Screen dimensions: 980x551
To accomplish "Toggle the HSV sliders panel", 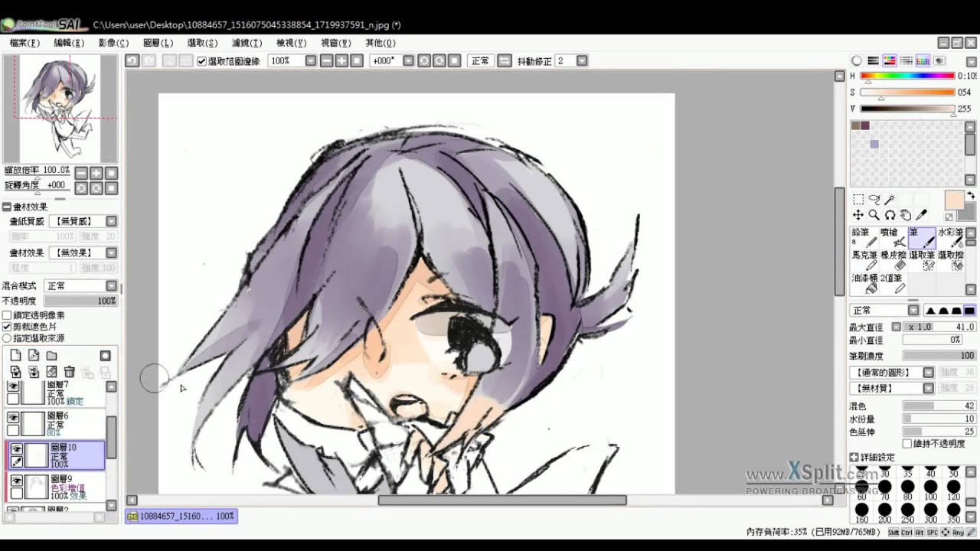I will (x=890, y=60).
